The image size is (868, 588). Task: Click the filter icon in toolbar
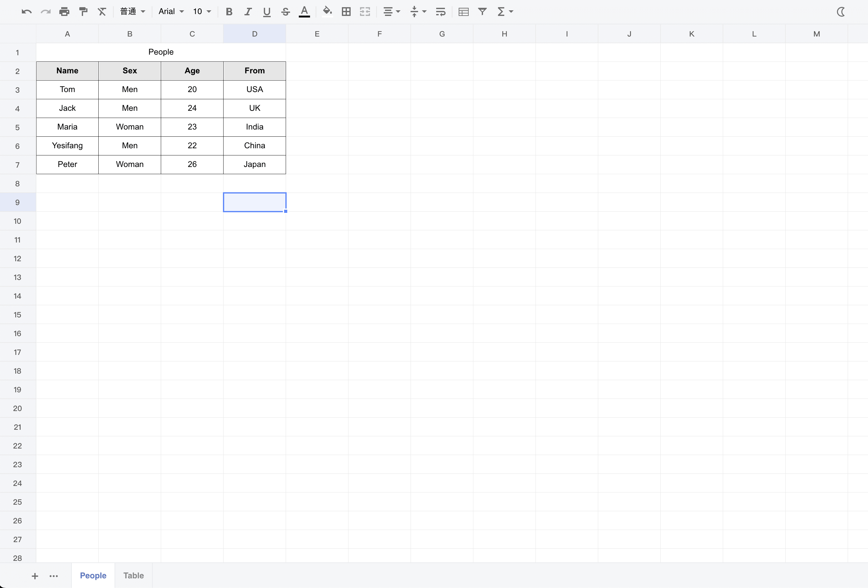(483, 12)
